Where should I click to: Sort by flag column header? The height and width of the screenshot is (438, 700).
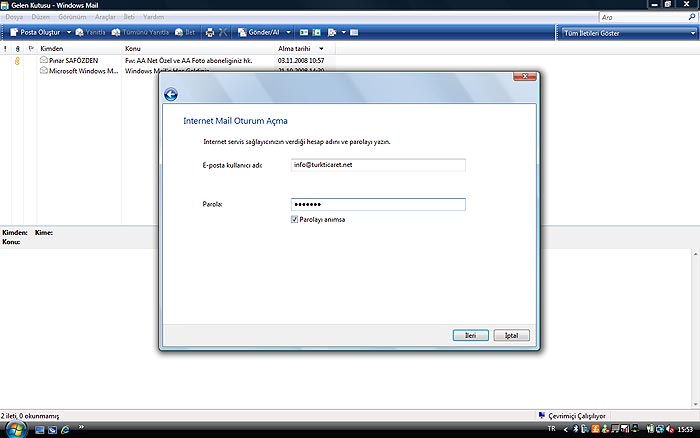tap(31, 48)
